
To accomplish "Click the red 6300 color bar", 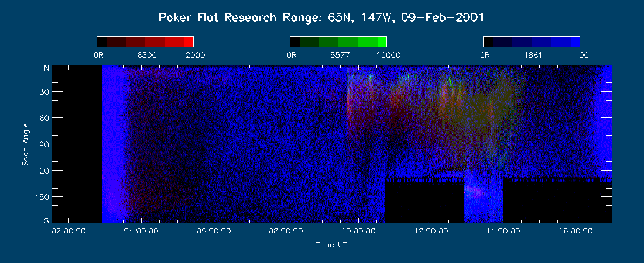I will [145, 42].
